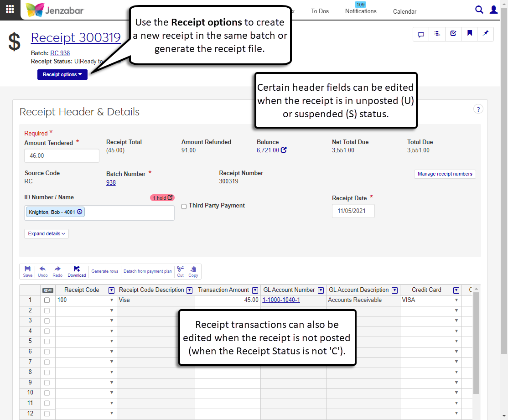Screen dimensions: 508x420
Task: Click the Manage receipt numbers button
Action: 445,174
